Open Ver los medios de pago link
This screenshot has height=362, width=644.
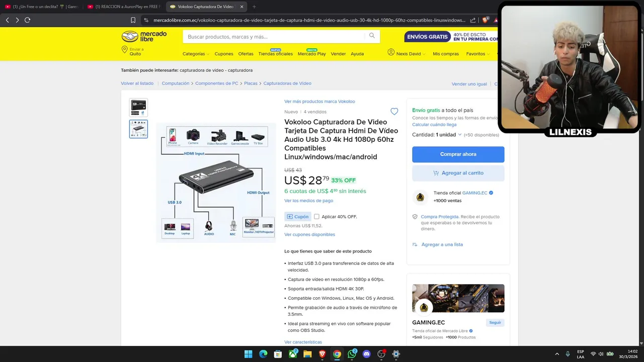click(x=308, y=201)
